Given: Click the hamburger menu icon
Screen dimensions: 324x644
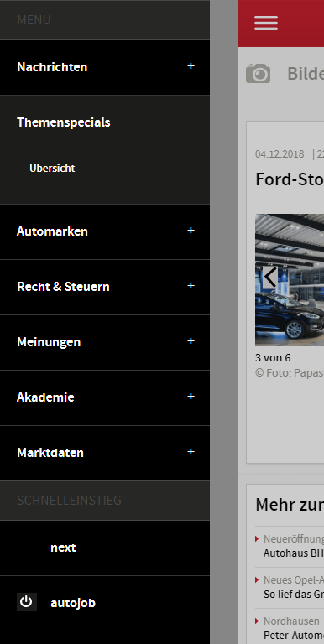Looking at the screenshot, I should tap(265, 23).
